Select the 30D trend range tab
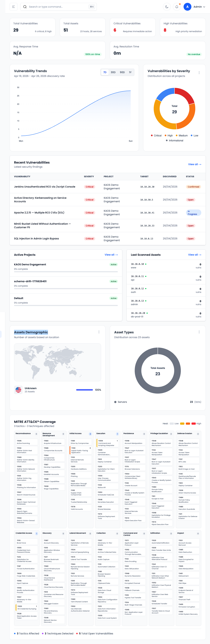Image resolution: width=210 pixels, height=644 pixels. 113,72
